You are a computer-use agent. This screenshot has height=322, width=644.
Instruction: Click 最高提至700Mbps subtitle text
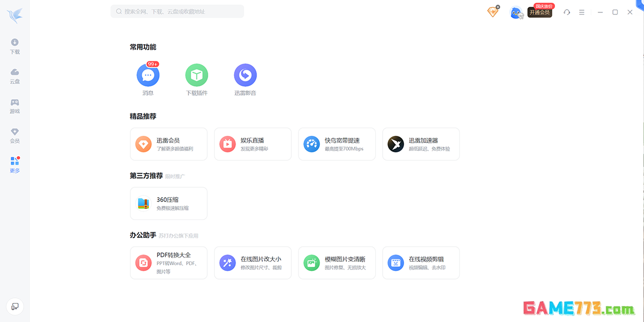344,149
